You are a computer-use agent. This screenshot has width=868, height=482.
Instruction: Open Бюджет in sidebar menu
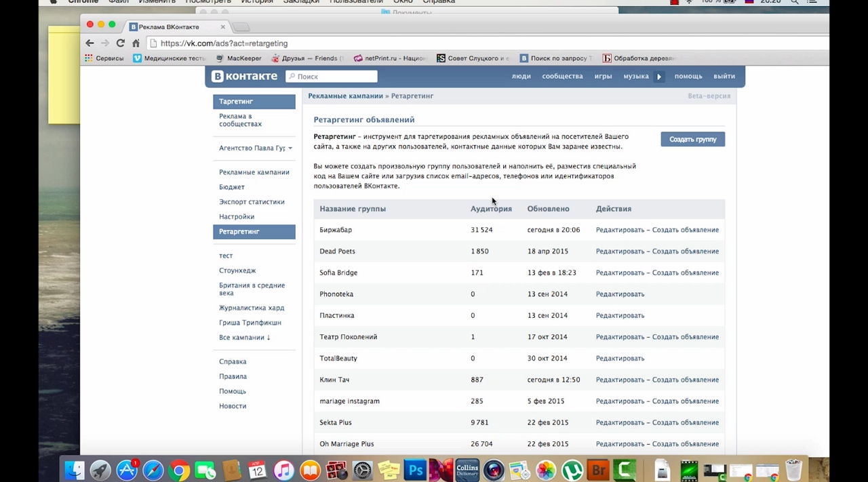pos(232,187)
